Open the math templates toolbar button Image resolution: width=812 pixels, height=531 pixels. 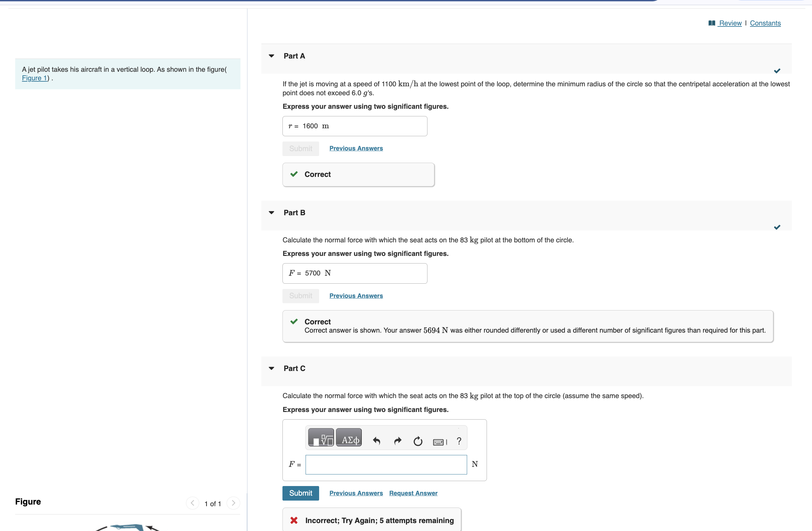(321, 438)
